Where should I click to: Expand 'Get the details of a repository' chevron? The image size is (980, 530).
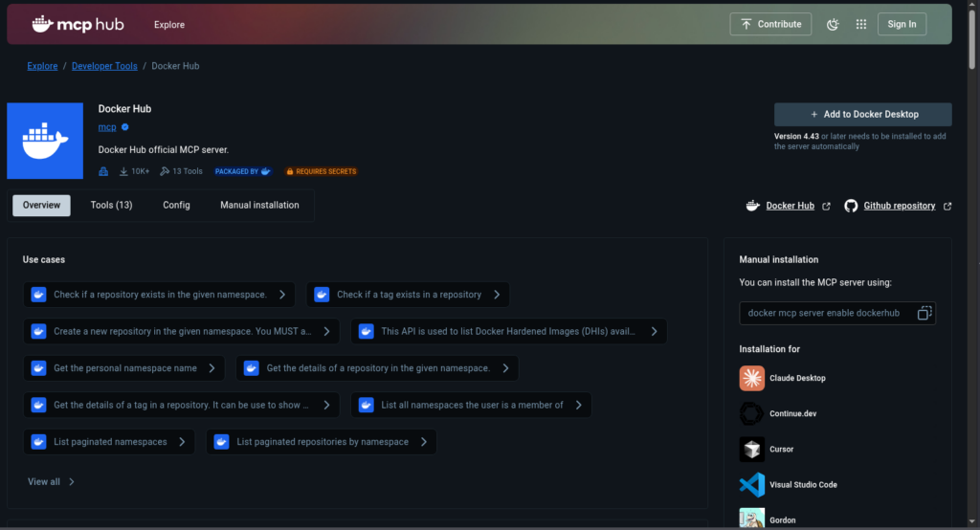click(x=505, y=368)
